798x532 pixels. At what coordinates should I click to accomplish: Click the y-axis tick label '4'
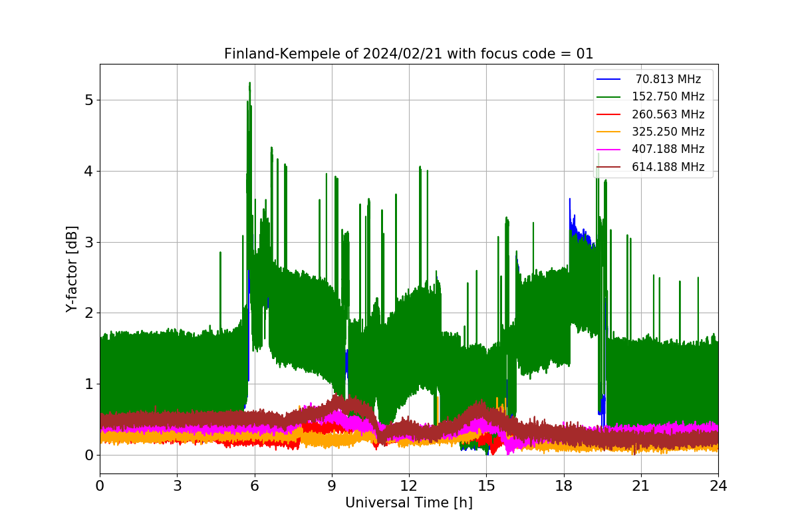pyautogui.click(x=88, y=172)
